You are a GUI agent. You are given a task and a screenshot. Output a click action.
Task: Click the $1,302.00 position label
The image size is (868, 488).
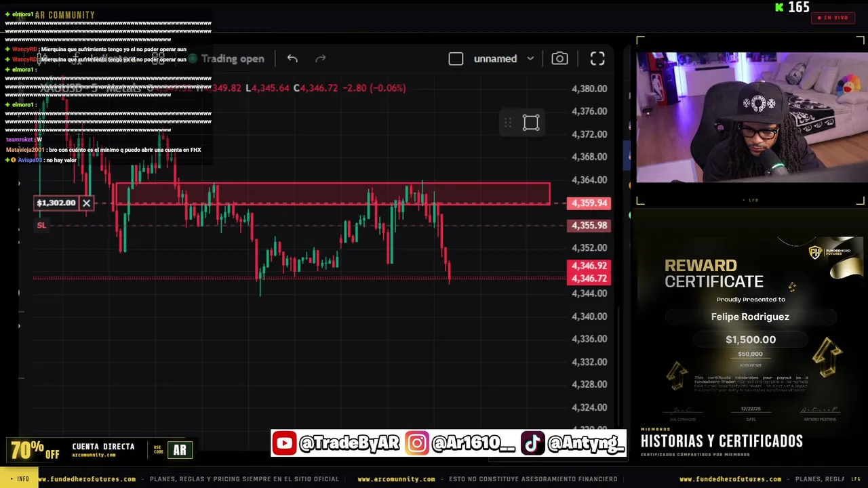pos(56,203)
